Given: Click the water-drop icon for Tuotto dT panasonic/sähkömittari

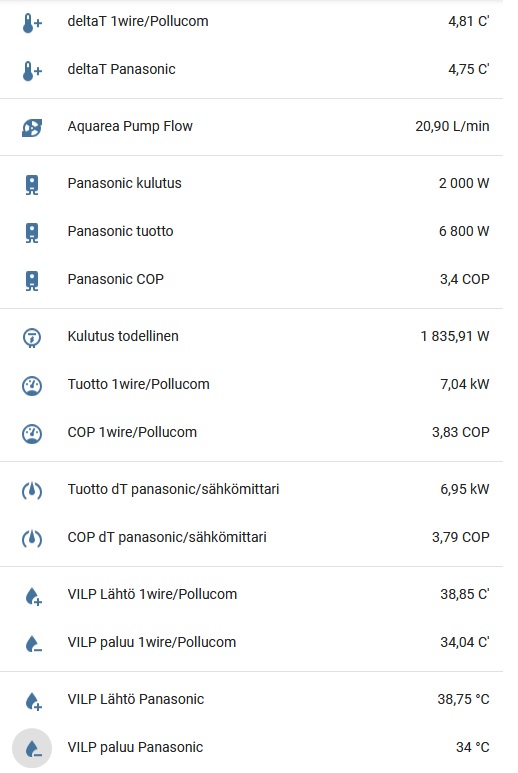Looking at the screenshot, I should point(32,491).
